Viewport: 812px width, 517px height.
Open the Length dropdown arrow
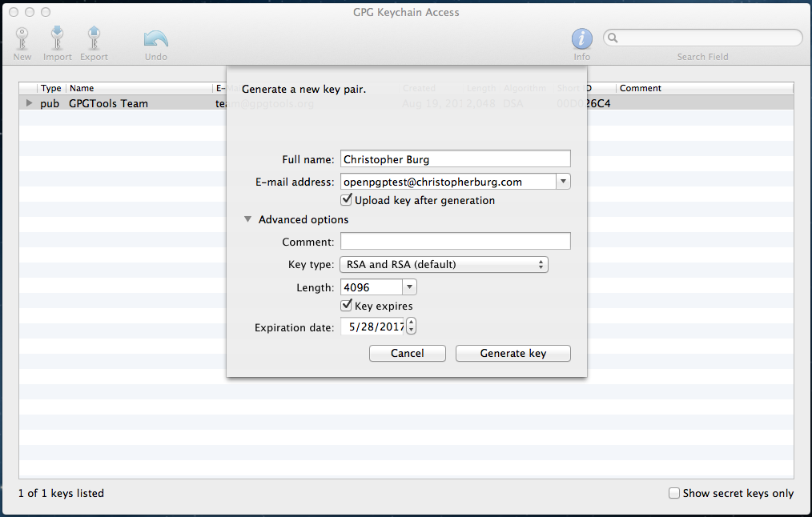pyautogui.click(x=409, y=287)
